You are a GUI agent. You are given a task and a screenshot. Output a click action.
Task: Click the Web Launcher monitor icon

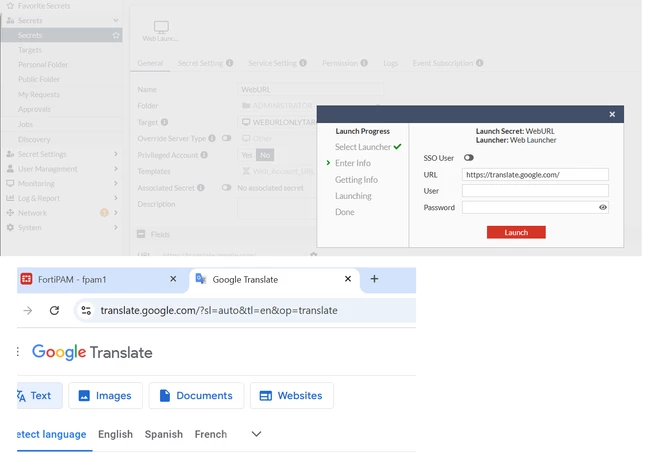(x=161, y=27)
